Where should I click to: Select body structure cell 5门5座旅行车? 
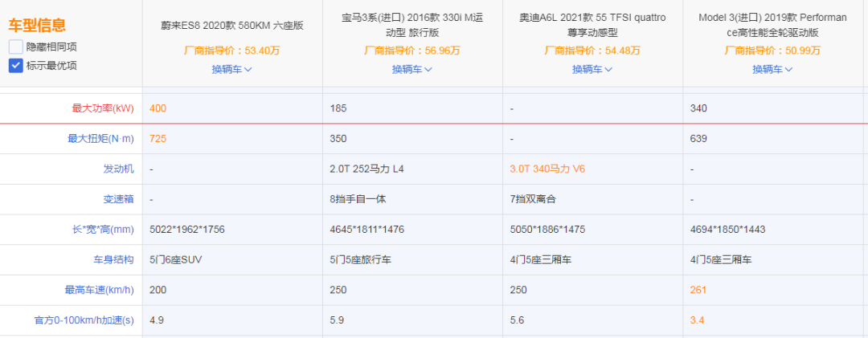[362, 259]
